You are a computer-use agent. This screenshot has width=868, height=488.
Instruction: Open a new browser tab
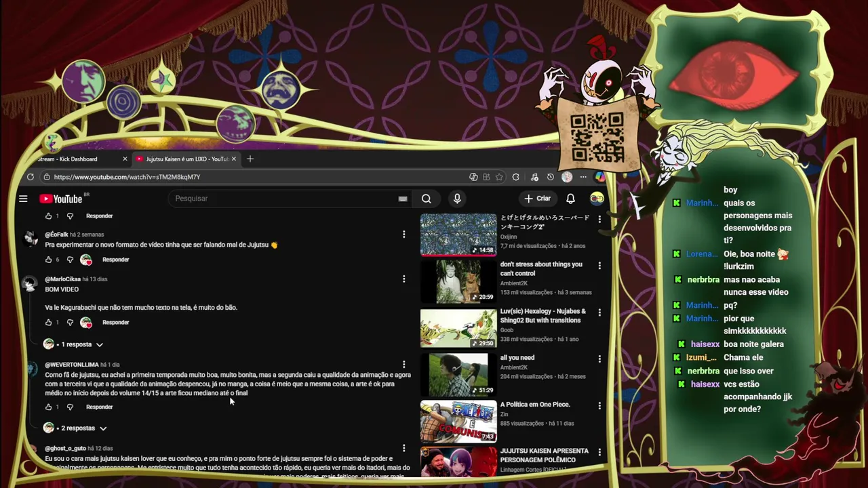(250, 159)
